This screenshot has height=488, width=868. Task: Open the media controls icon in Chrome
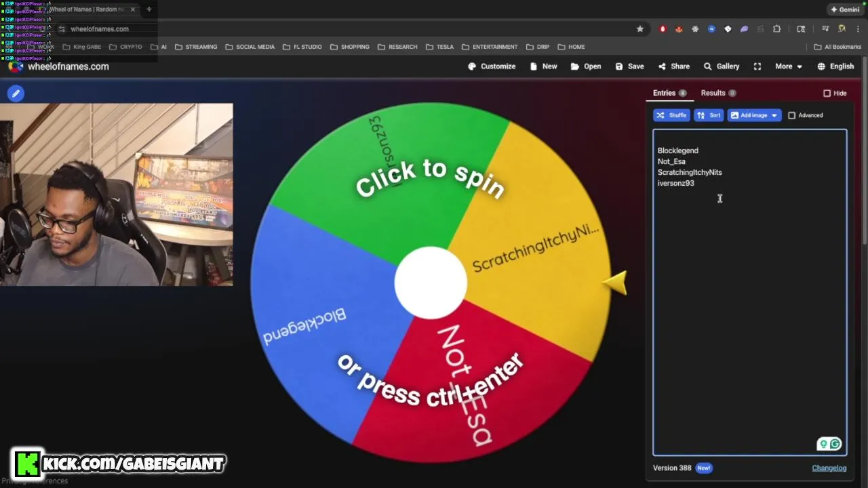pos(825,29)
